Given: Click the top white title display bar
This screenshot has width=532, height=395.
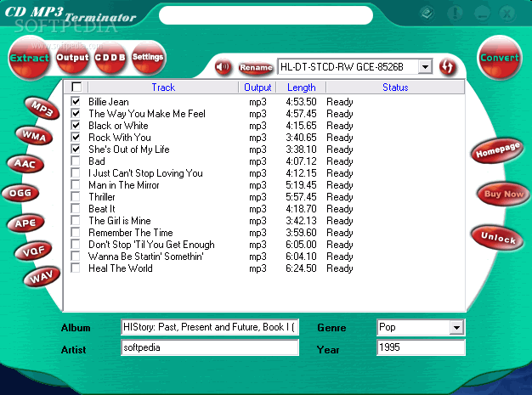Looking at the screenshot, I should (266, 15).
